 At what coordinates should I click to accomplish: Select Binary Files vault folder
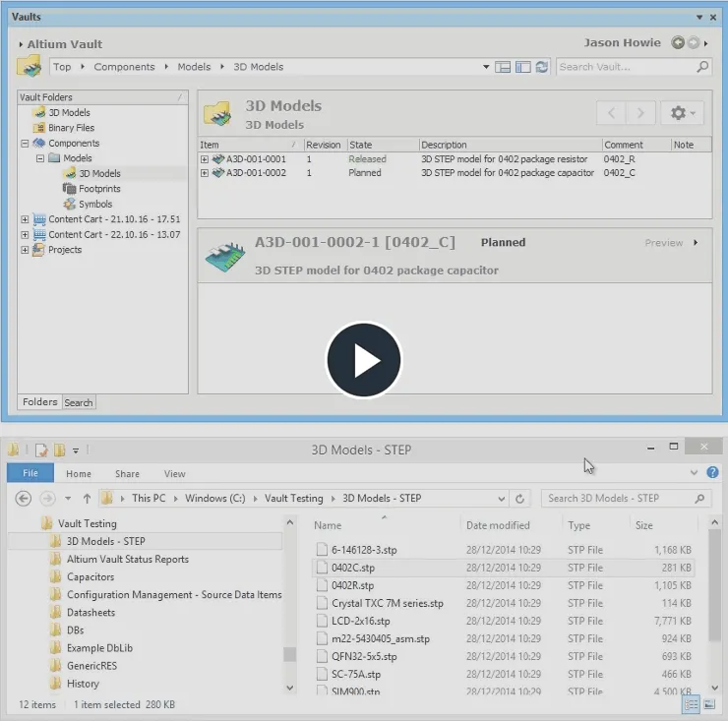click(x=71, y=128)
